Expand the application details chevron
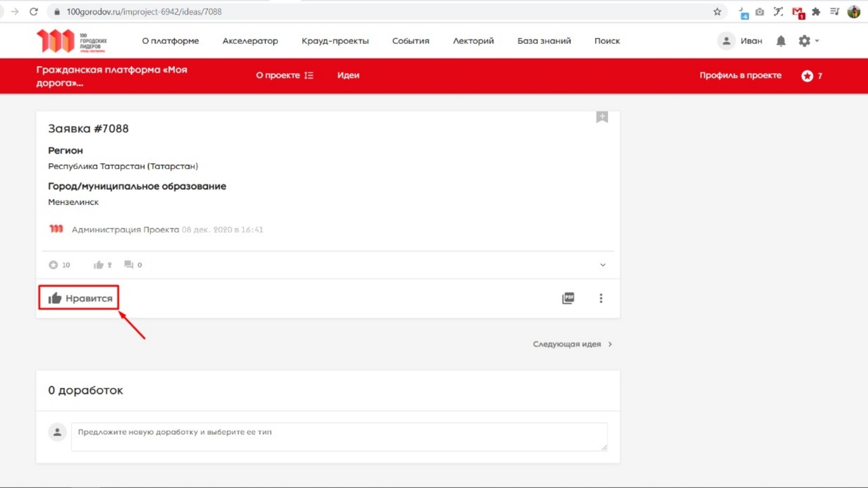The width and height of the screenshot is (868, 488). (602, 265)
